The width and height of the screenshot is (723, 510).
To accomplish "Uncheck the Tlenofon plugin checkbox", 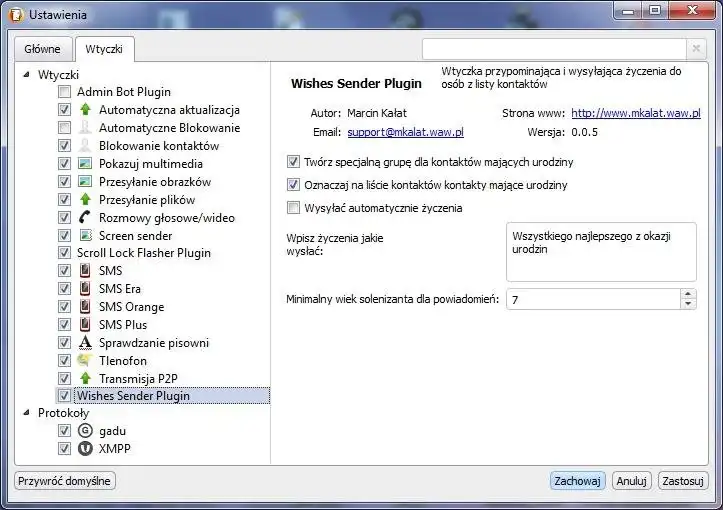I will coord(64,360).
